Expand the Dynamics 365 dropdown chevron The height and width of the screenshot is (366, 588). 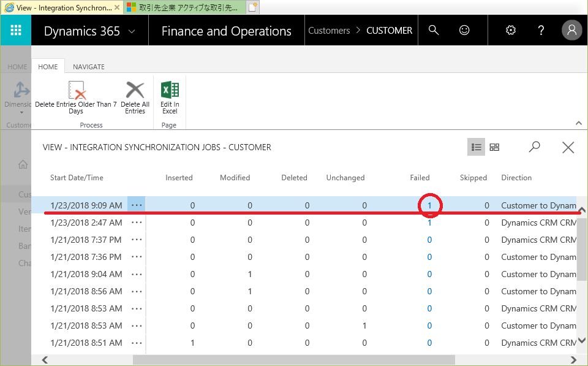click(x=132, y=31)
